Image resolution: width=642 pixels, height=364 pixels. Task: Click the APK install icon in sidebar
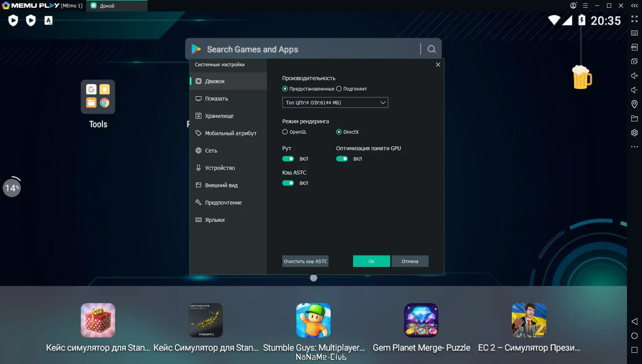[634, 47]
